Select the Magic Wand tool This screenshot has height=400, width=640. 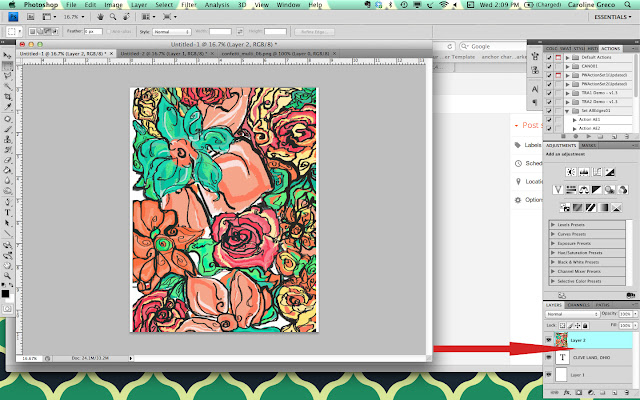tap(7, 87)
